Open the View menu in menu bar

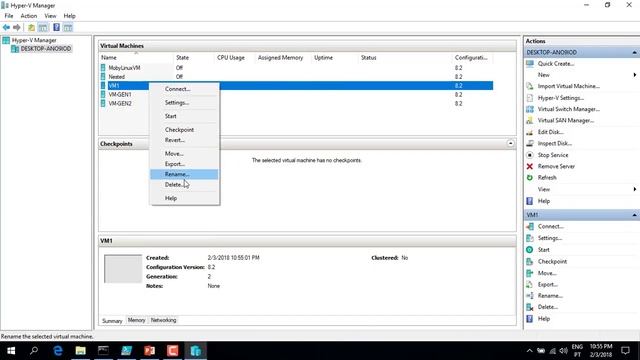coord(51,16)
